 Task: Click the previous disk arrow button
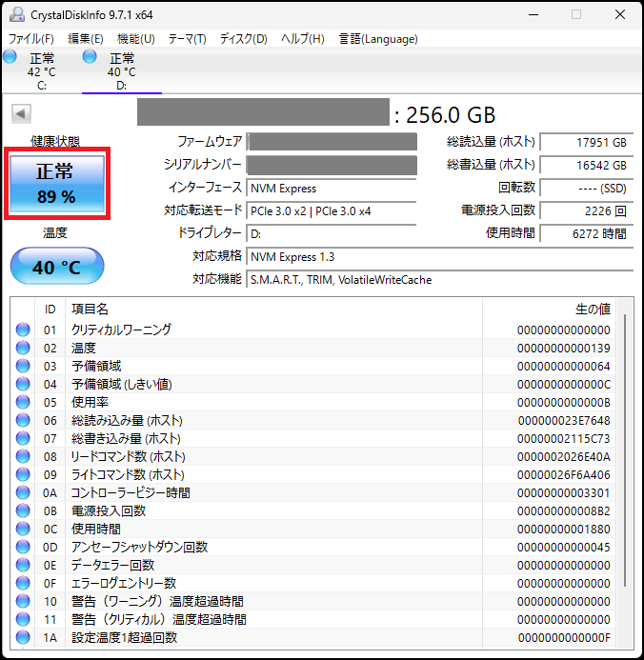(21, 113)
